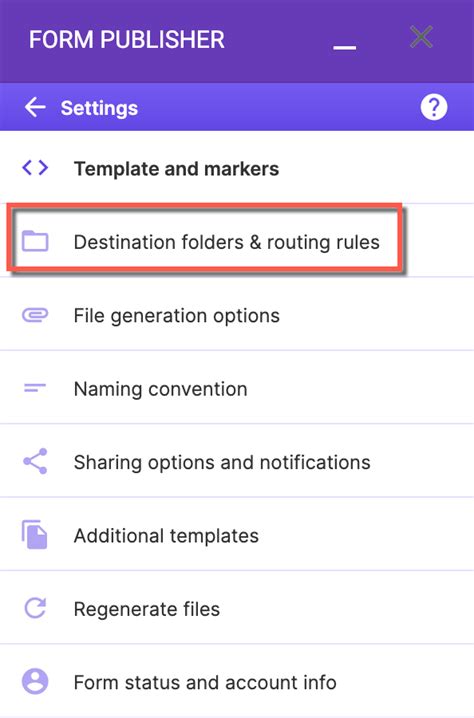
Task: Open Form status and account info
Action: tap(237, 681)
